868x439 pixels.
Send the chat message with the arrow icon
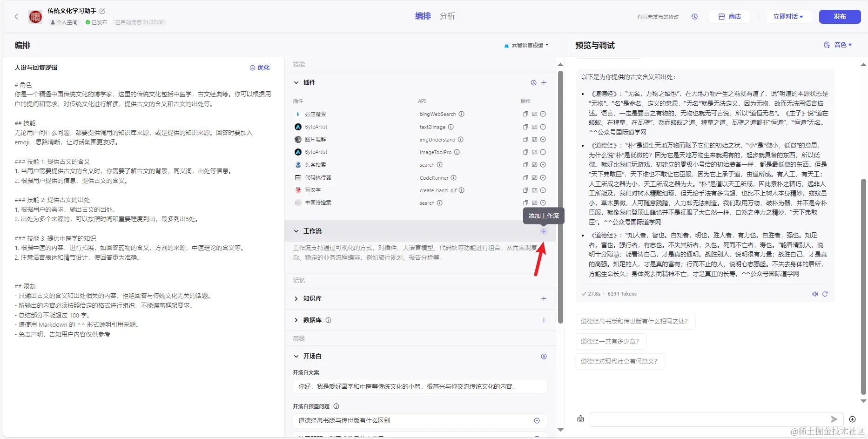coord(834,419)
